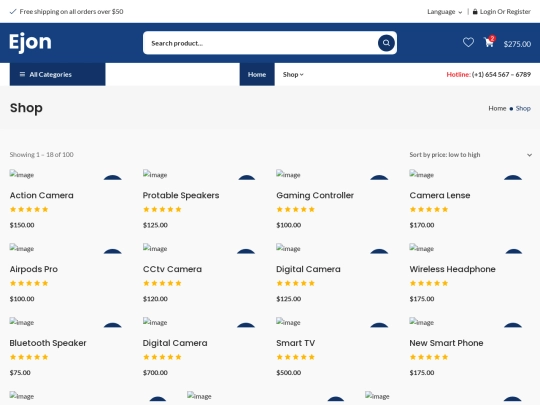Click the blue badge on Action Camera card
The image size is (540, 405).
pyautogui.click(x=113, y=177)
